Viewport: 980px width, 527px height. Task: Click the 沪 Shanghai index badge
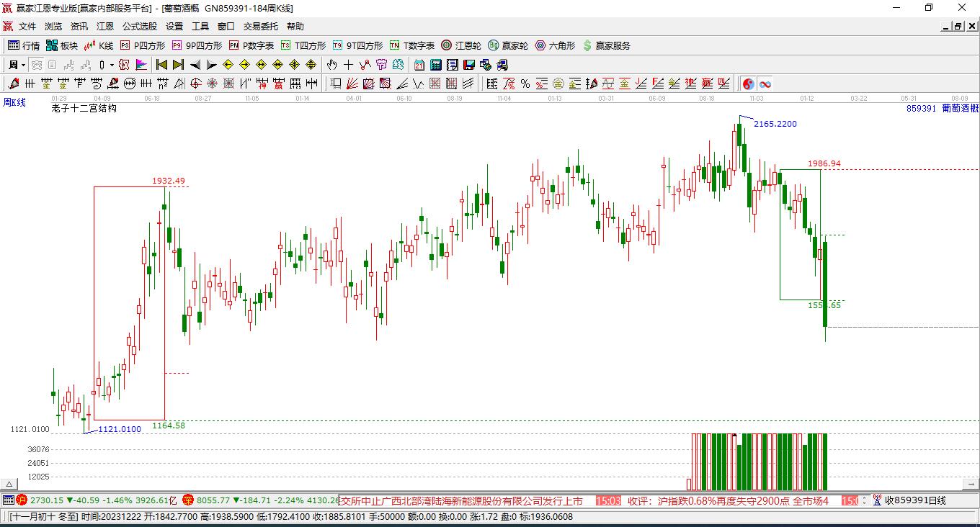pos(22,500)
